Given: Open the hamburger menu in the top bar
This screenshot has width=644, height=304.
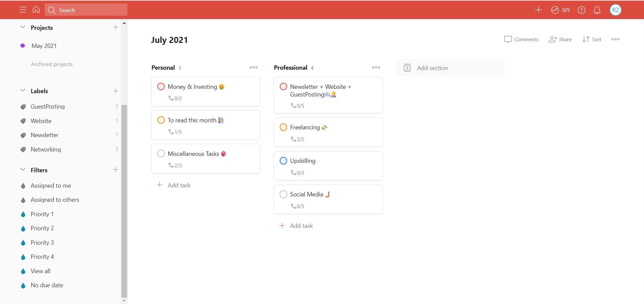Looking at the screenshot, I should coord(23,10).
